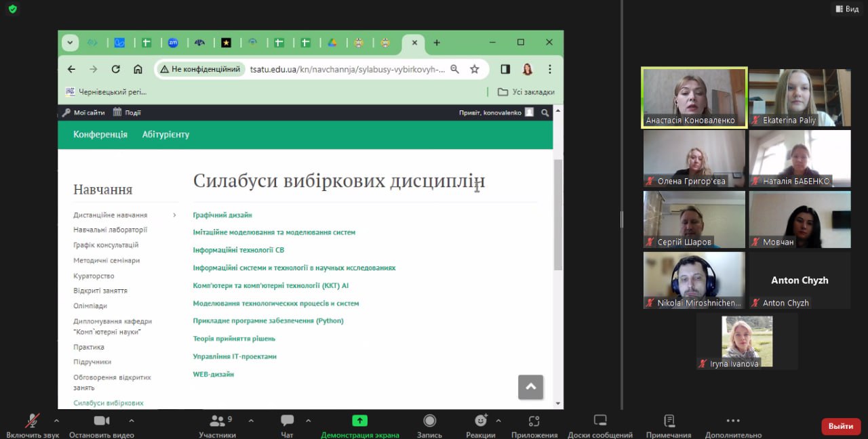Expand the Дистанційне навчання submenu arrow
The image size is (868, 439).
point(174,215)
